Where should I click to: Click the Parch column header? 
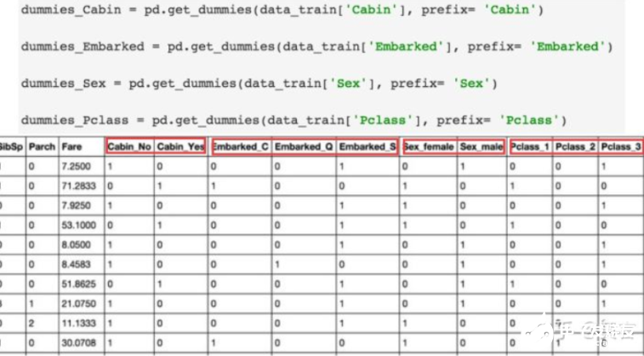pos(42,146)
